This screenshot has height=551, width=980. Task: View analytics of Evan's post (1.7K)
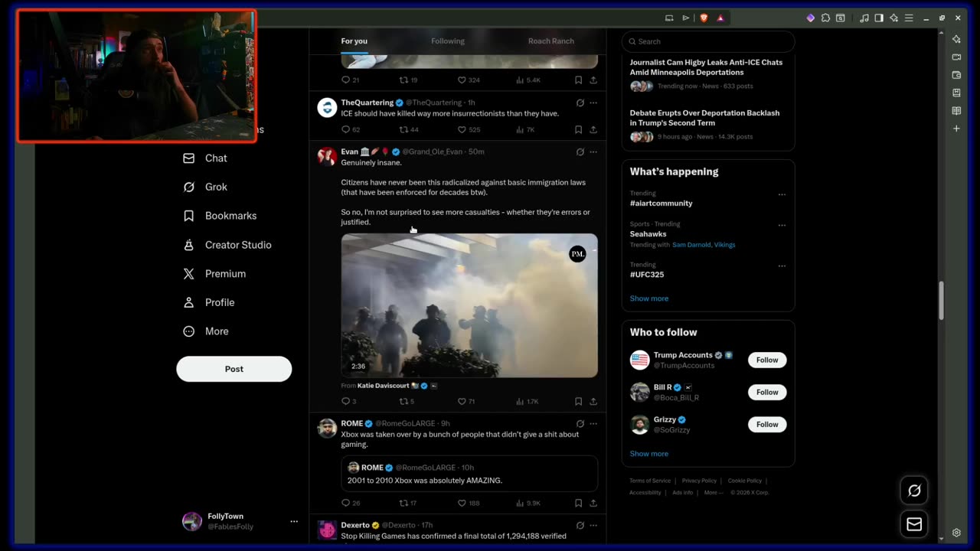528,401
